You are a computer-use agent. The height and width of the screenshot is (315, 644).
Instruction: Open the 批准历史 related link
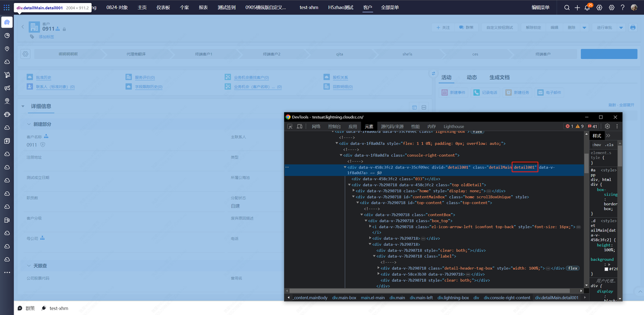coord(43,77)
